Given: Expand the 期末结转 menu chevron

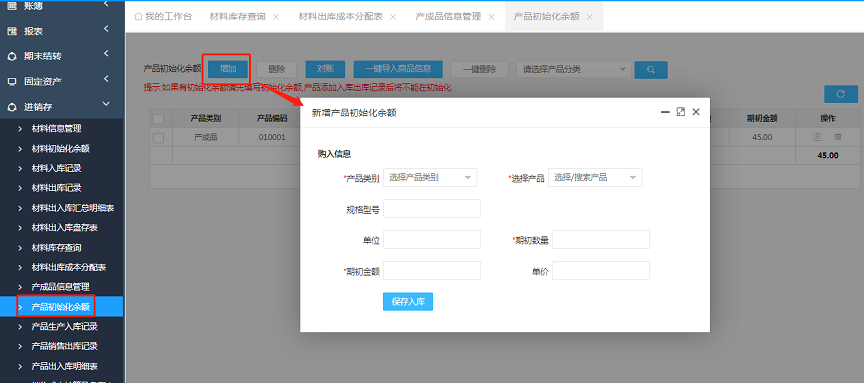Looking at the screenshot, I should tap(106, 53).
